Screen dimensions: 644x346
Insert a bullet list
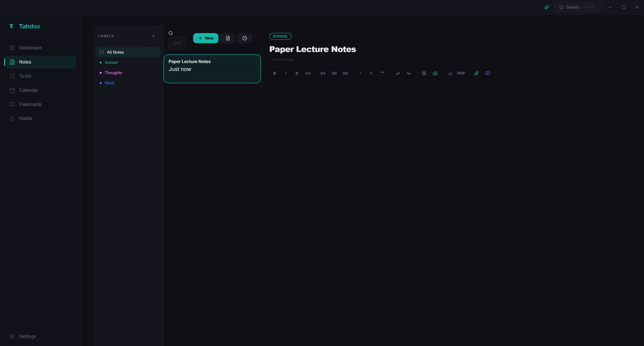(x=360, y=73)
